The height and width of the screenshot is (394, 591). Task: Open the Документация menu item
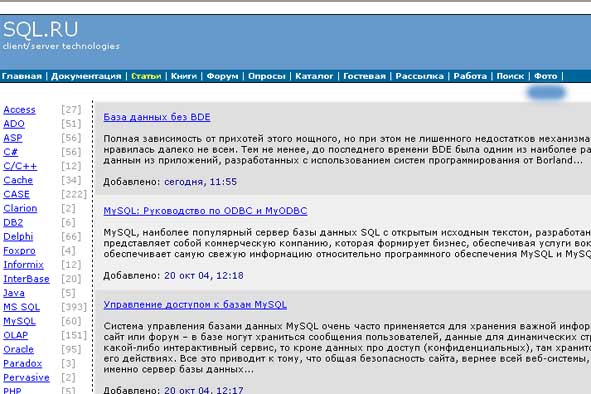pyautogui.click(x=86, y=76)
